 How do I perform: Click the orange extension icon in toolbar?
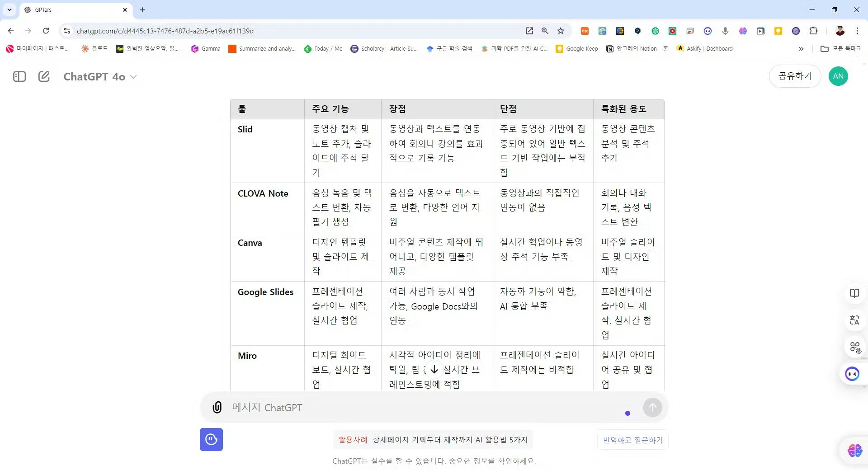585,31
